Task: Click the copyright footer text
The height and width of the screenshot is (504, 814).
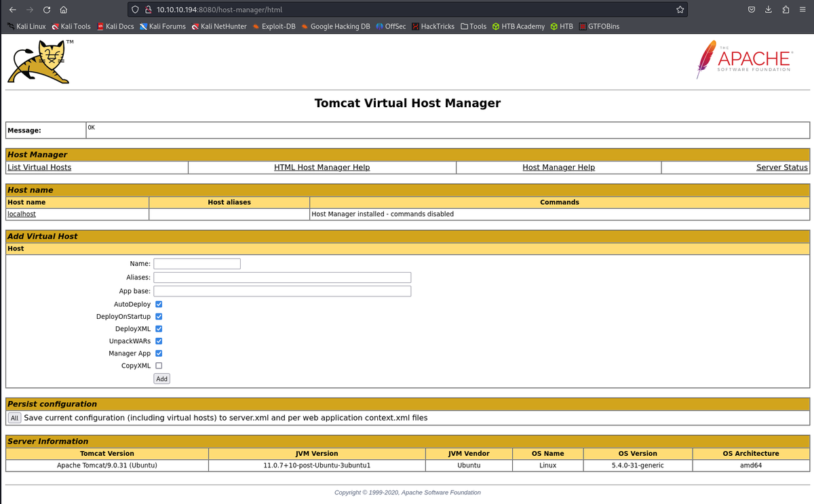Action: click(x=408, y=492)
